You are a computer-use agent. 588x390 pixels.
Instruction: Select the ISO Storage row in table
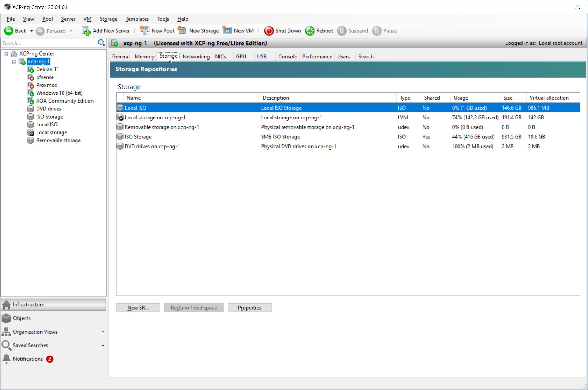(138, 137)
